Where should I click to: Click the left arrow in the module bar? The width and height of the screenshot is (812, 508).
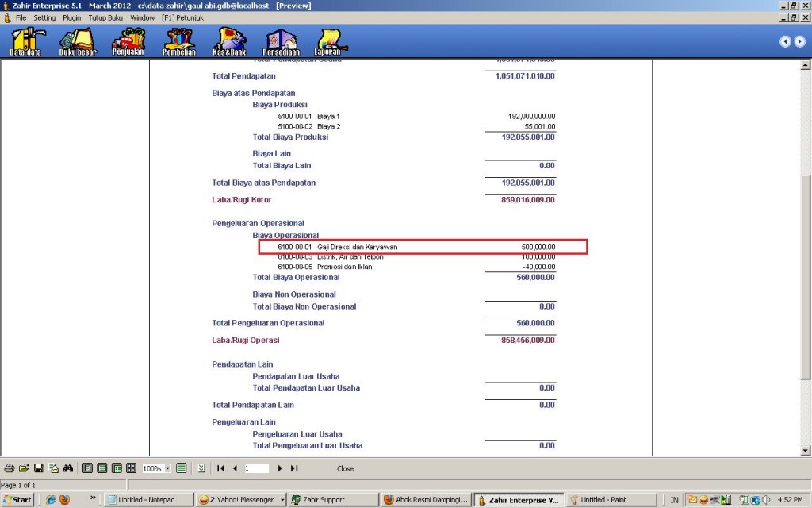785,41
